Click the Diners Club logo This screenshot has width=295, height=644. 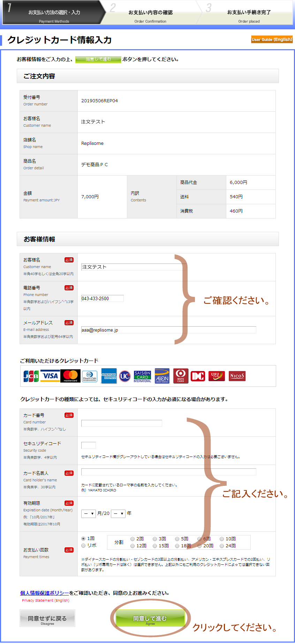pos(90,376)
